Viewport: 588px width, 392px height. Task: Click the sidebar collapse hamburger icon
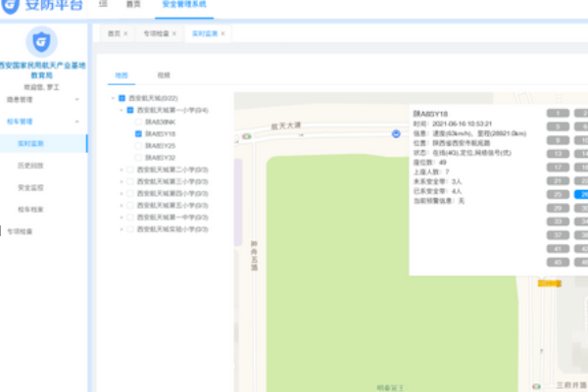[x=104, y=5]
